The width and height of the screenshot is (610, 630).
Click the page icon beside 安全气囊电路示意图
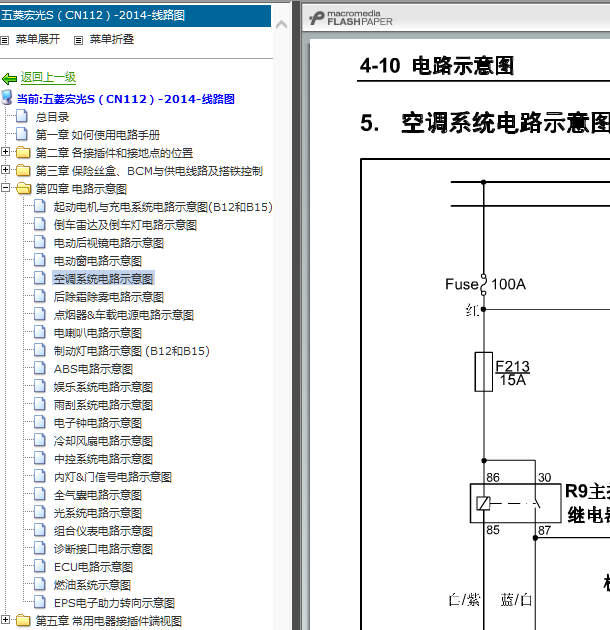(40, 494)
